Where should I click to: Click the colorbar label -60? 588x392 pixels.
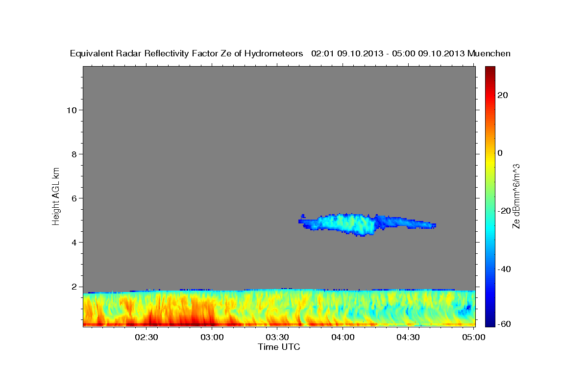tap(504, 324)
